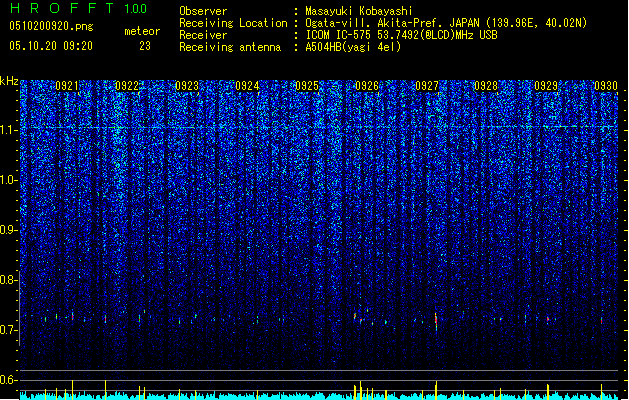This screenshot has width=629, height=400.
Task: Click the 0.8 frequency axis label
Action: [x=8, y=280]
